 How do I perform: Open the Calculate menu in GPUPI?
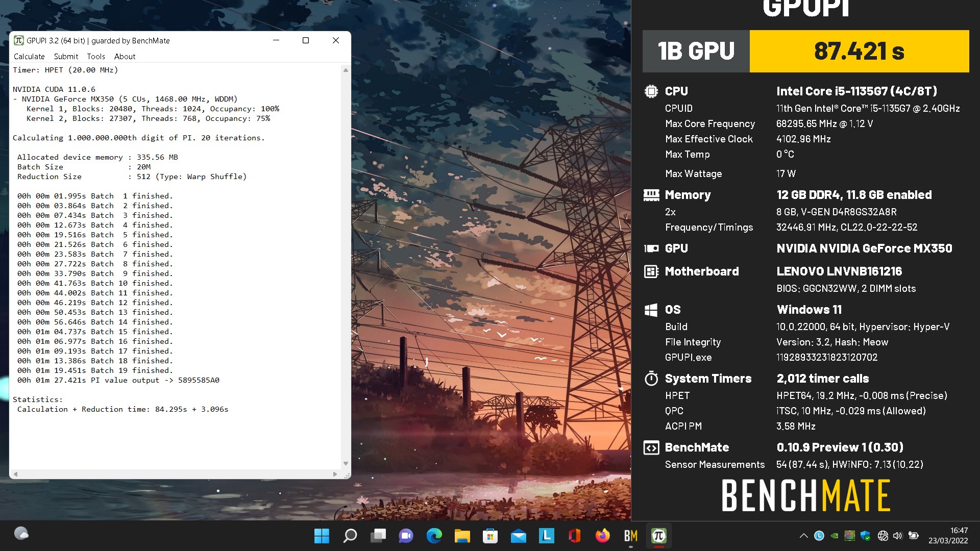(x=29, y=57)
